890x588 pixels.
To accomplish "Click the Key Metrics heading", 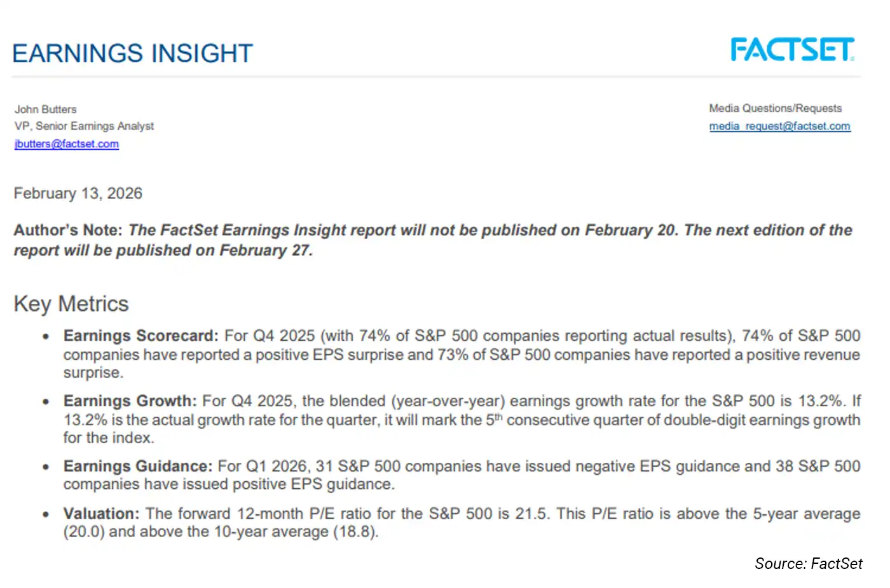I will (x=71, y=304).
